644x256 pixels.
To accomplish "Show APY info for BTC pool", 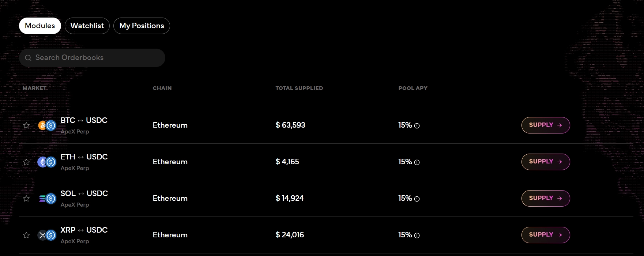I will click(x=417, y=126).
